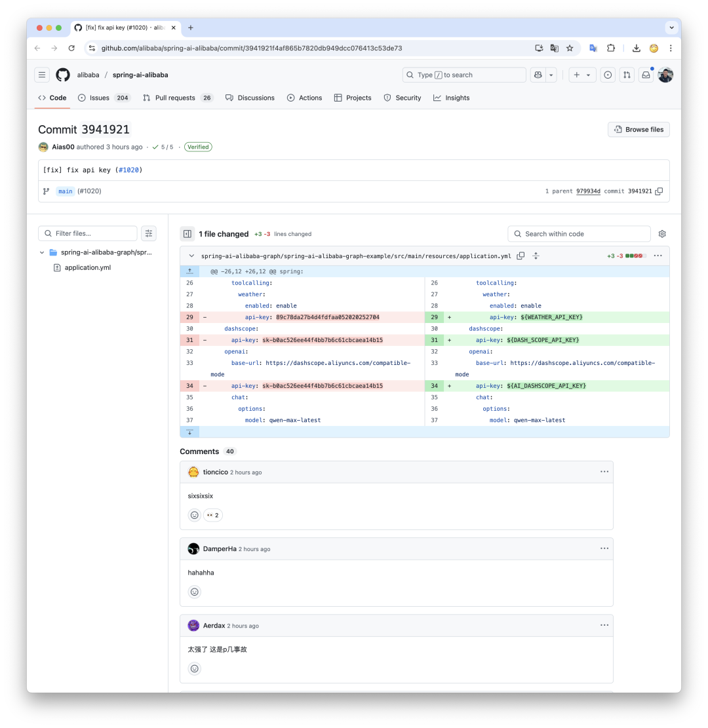This screenshot has width=708, height=728.
Task: Open the file filter options icon
Action: 149,233
